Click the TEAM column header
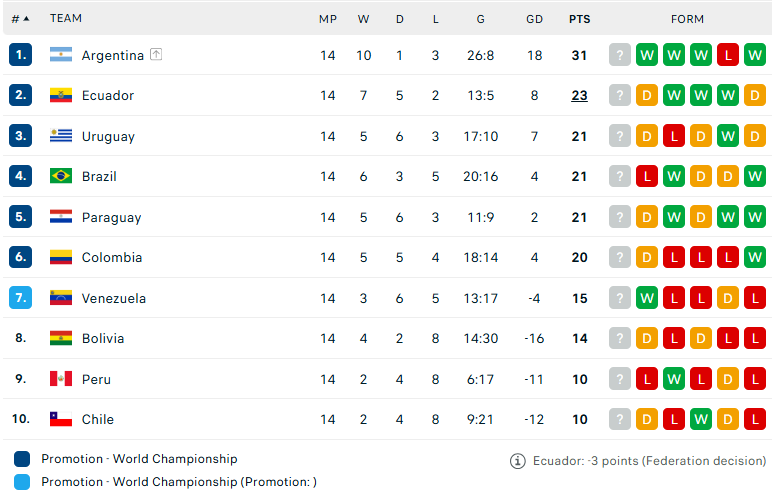 coord(65,18)
